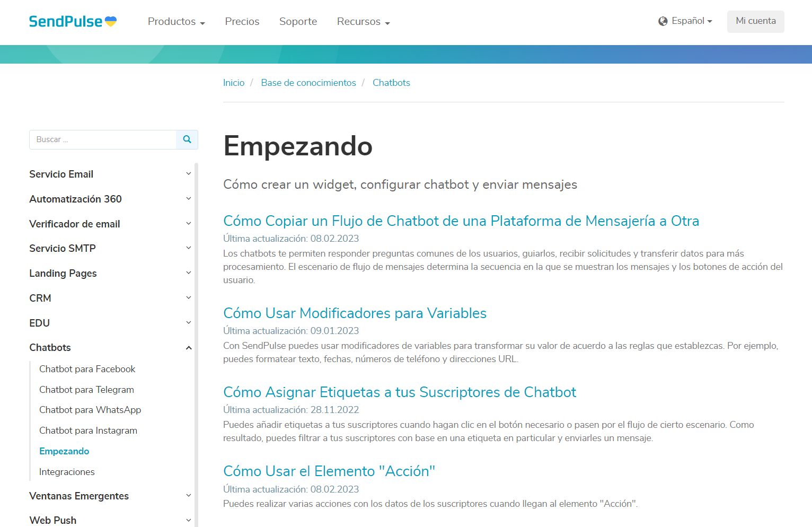
Task: Expand the Automatización 360 chevron
Action: (189, 199)
